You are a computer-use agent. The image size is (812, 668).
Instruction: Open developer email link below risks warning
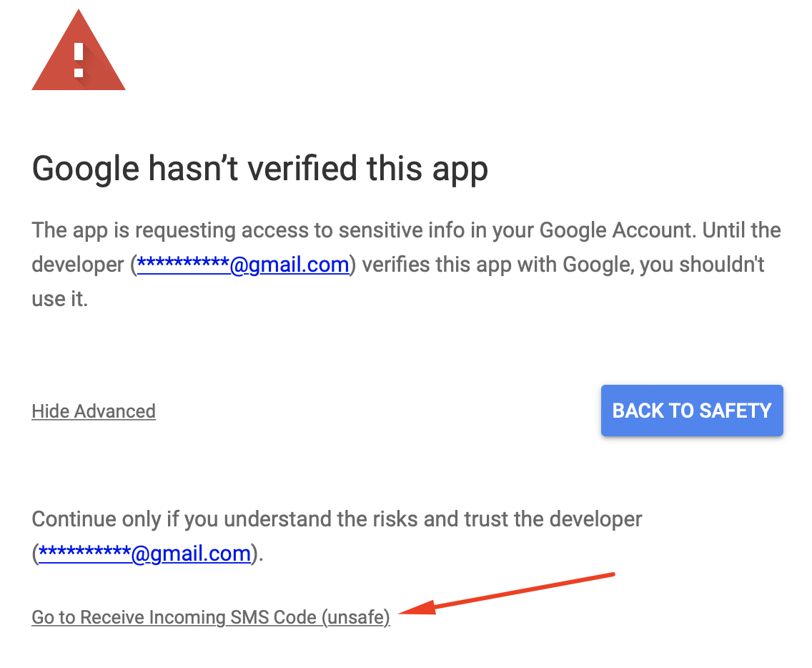coord(144,554)
